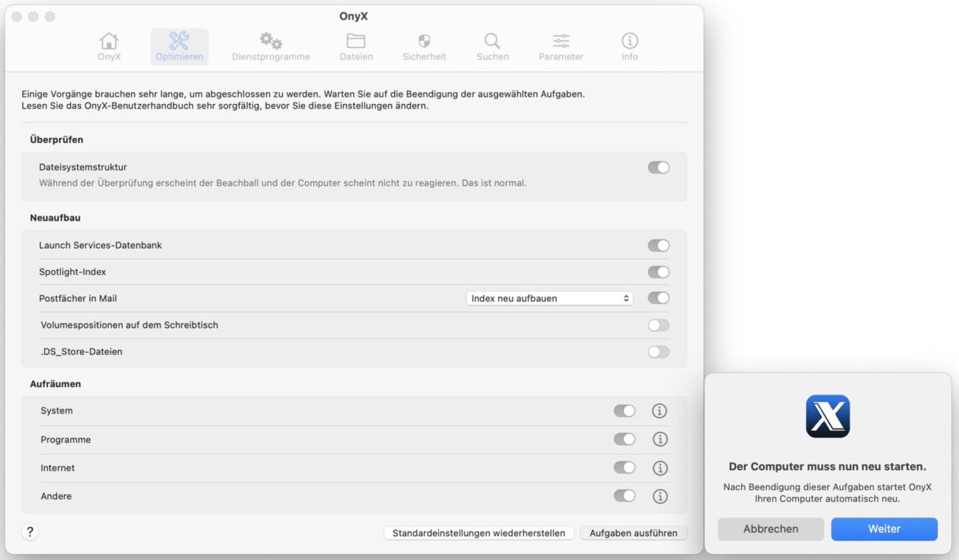Toggle Launch Services-Datenbank switch
959x560 pixels.
point(659,246)
